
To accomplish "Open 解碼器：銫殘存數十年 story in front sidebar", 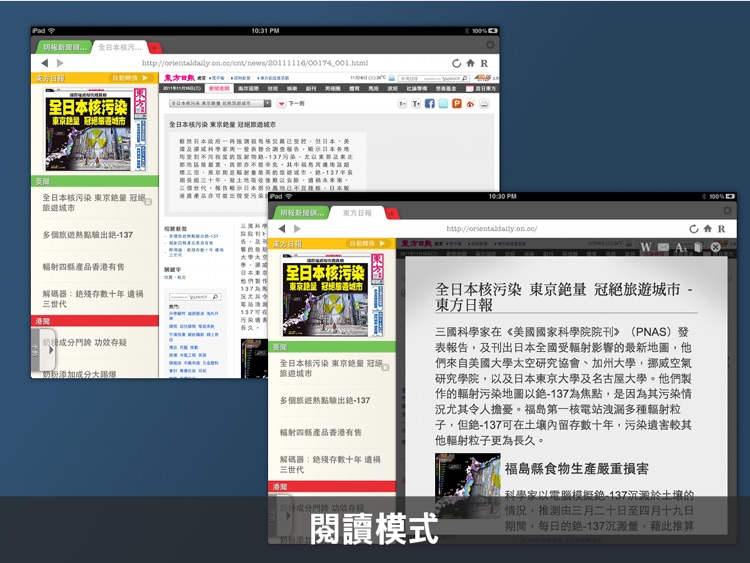I will coord(330,464).
